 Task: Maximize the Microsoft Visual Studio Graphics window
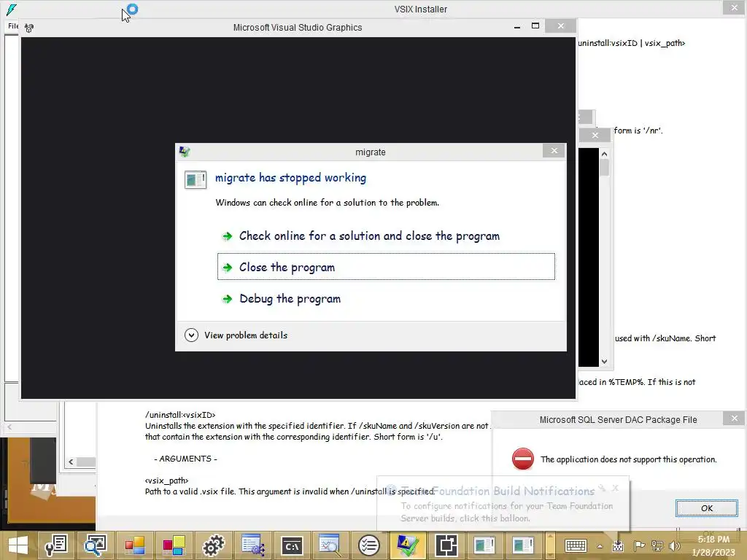click(535, 26)
